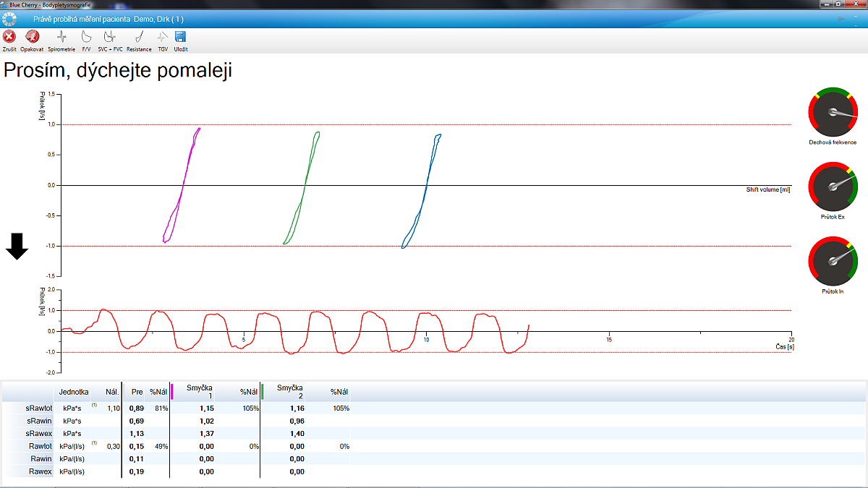Select the green resistance loop
The height and width of the screenshot is (488, 868).
[x=303, y=186]
